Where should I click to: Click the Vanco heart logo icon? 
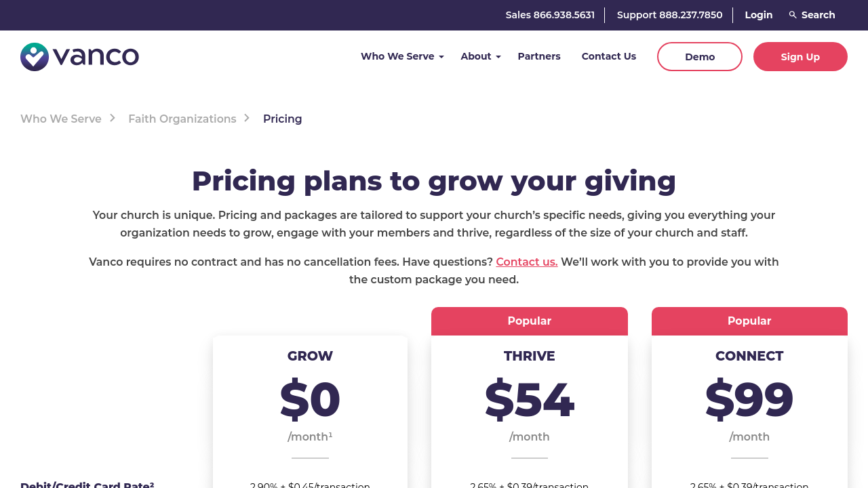point(35,57)
